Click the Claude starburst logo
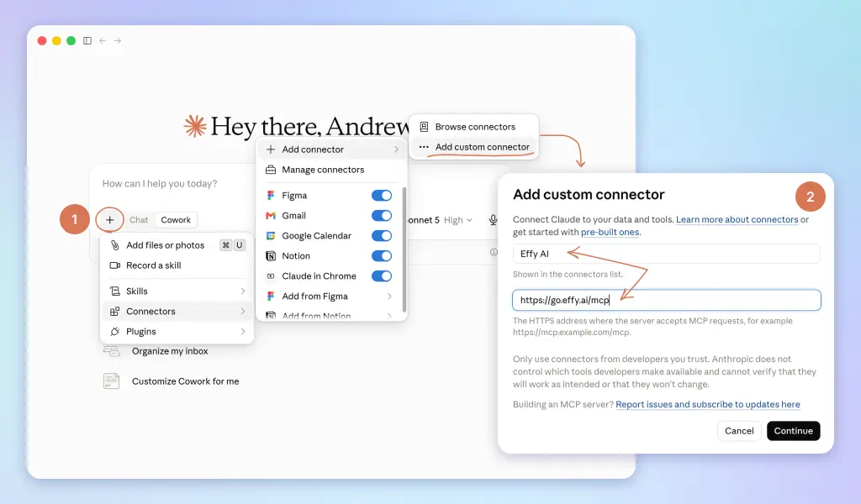 coord(195,126)
